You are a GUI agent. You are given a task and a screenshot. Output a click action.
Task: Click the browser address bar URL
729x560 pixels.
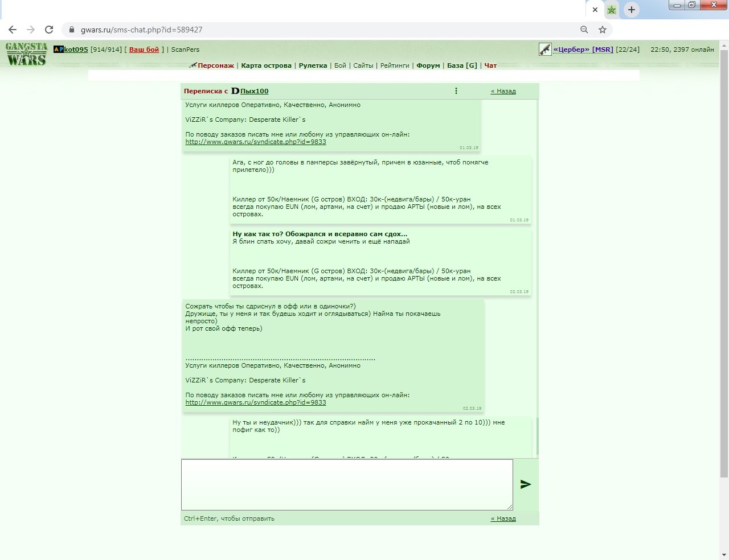pos(142,30)
